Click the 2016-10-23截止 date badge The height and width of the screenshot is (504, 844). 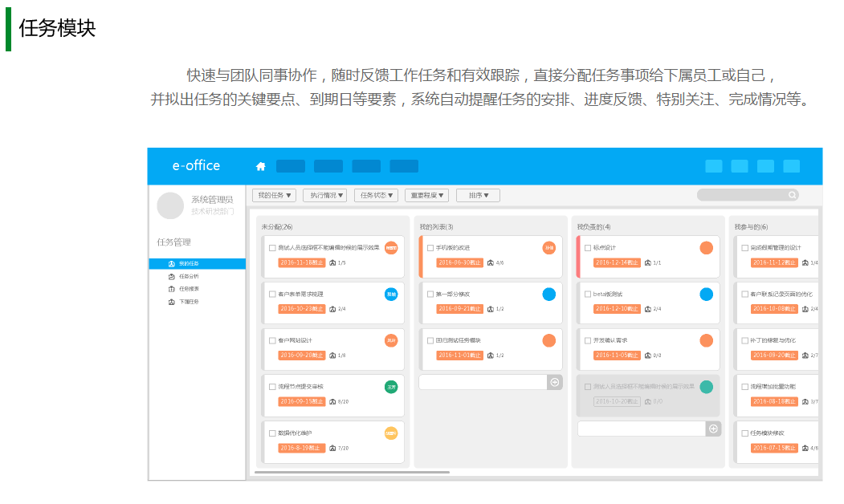302,309
